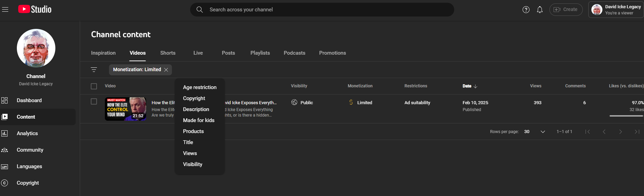Screen dimensions: 644x196
Task: Choose Copyright in the filter menu
Action: [200, 98]
